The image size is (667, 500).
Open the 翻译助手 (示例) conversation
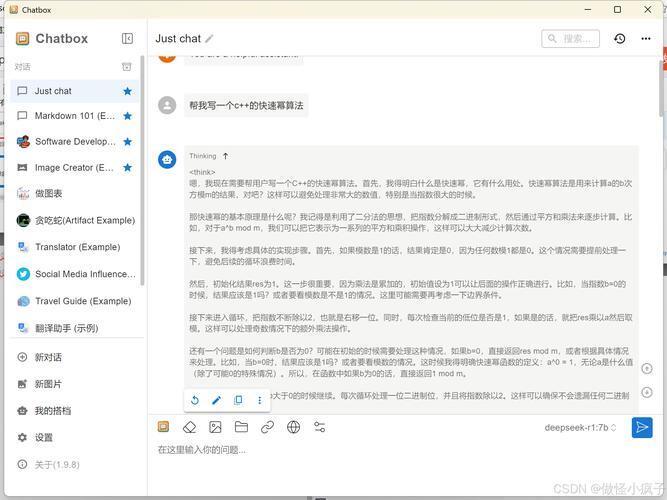(74, 328)
